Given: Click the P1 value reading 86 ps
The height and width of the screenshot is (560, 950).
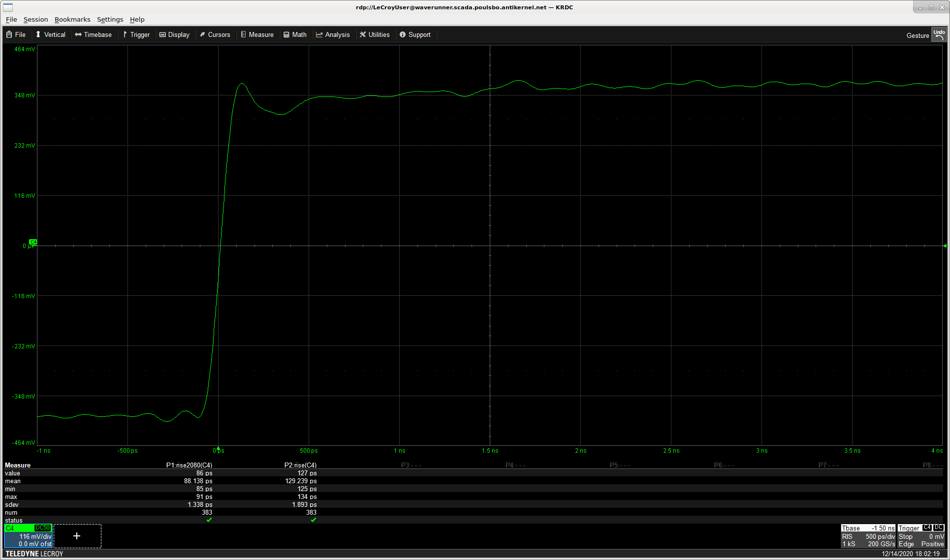Looking at the screenshot, I should click(204, 473).
